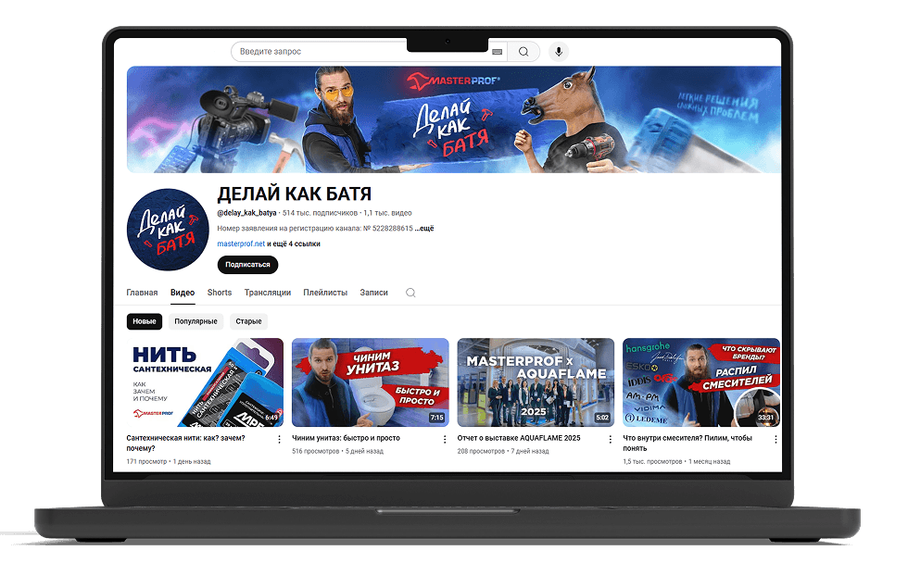Click the channel avatar Делай как батя

tap(168, 230)
